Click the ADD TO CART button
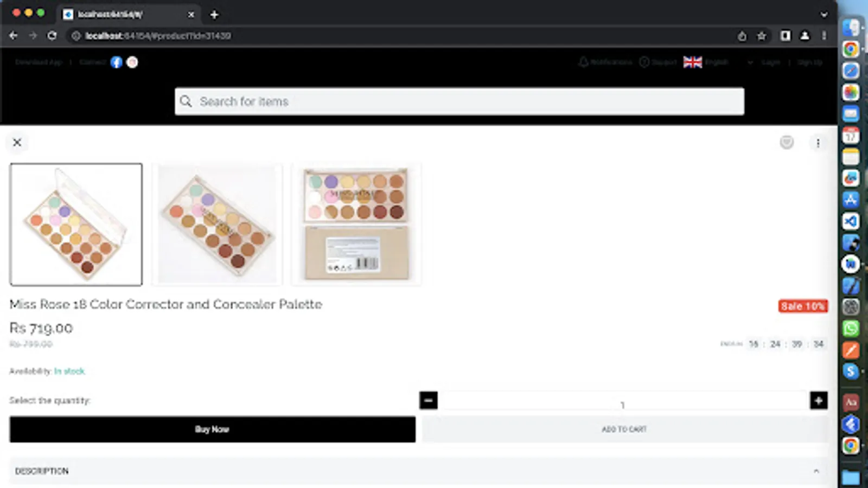 click(x=624, y=429)
